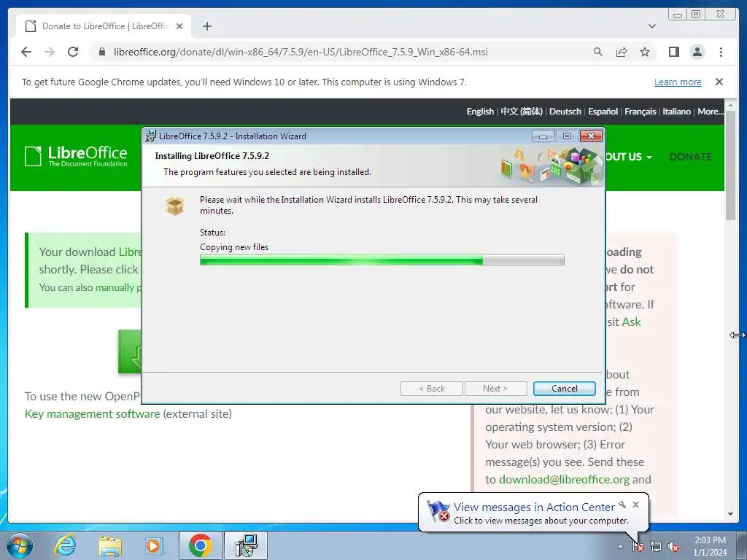Switch to Chrome taskbar button
This screenshot has width=747, height=560.
pyautogui.click(x=200, y=545)
